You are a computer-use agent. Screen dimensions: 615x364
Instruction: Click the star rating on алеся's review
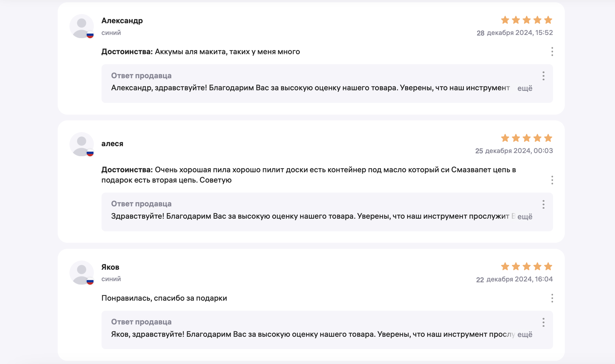click(526, 138)
